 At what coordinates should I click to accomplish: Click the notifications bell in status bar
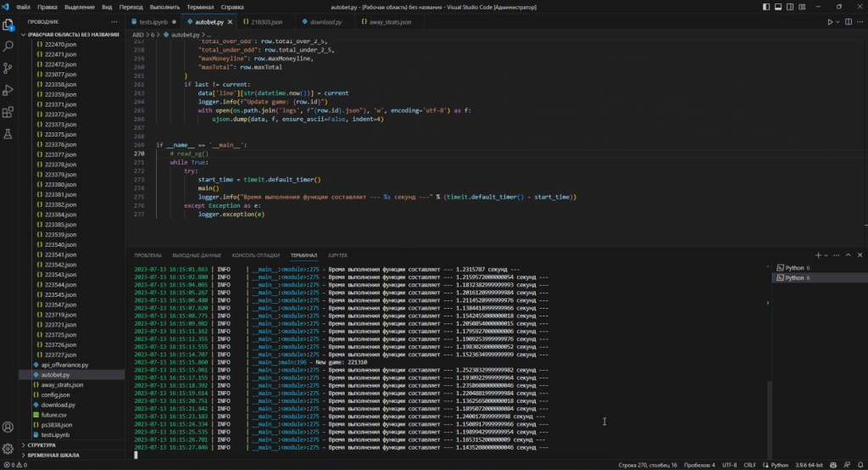[x=860, y=465]
